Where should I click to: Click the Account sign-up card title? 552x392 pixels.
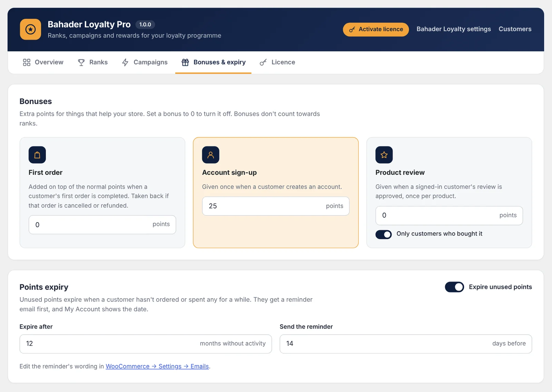click(x=229, y=172)
